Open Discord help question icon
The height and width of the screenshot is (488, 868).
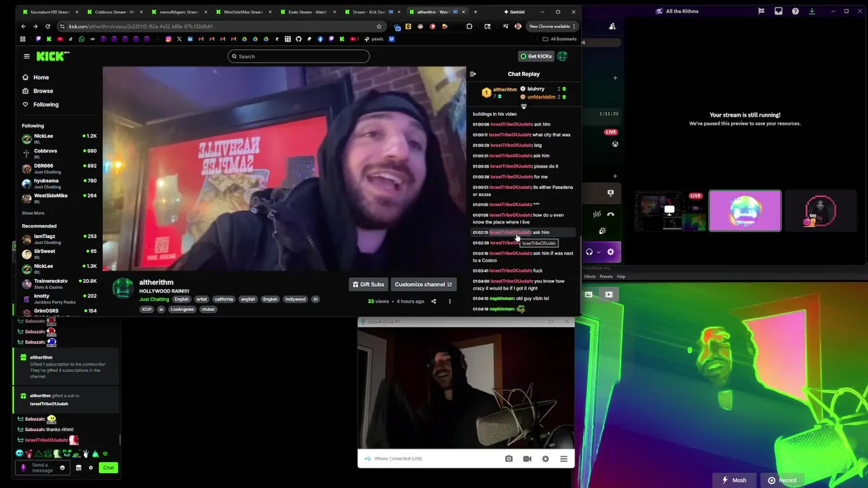tap(795, 11)
